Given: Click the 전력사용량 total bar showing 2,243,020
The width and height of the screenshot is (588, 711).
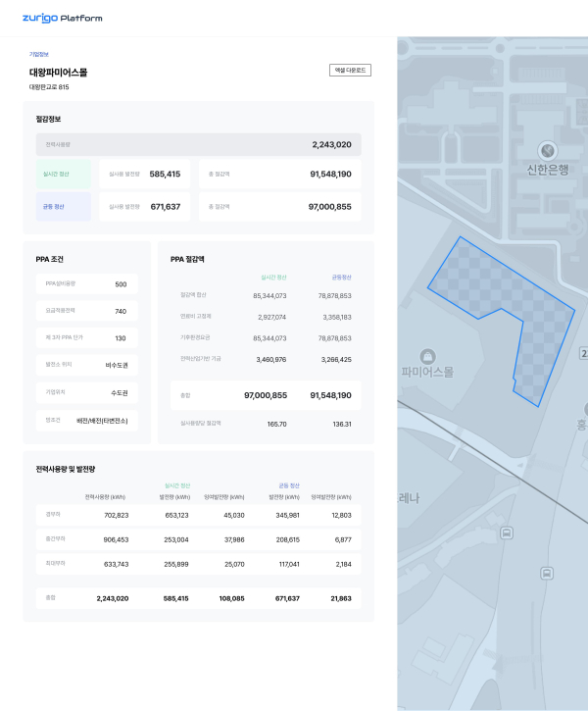Looking at the screenshot, I should [x=198, y=144].
